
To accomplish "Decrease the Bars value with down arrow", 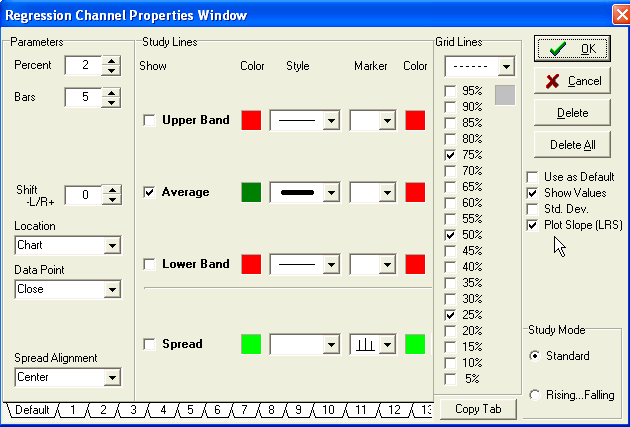I will [112, 103].
